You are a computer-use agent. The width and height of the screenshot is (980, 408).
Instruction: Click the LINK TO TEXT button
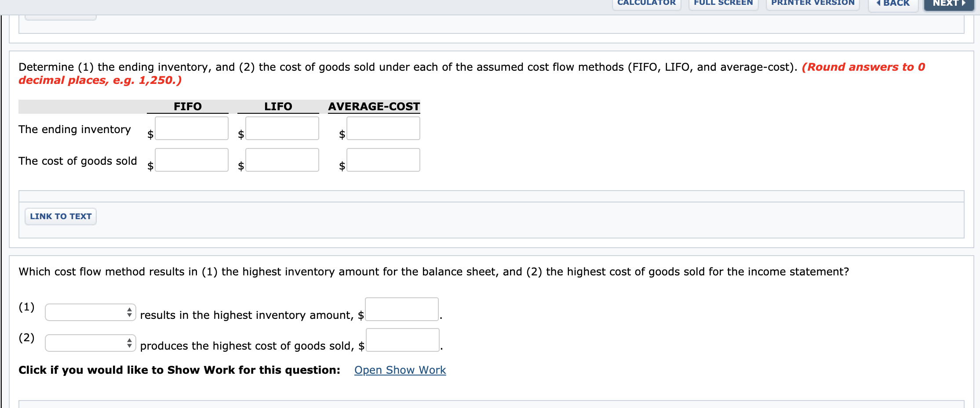pyautogui.click(x=60, y=216)
